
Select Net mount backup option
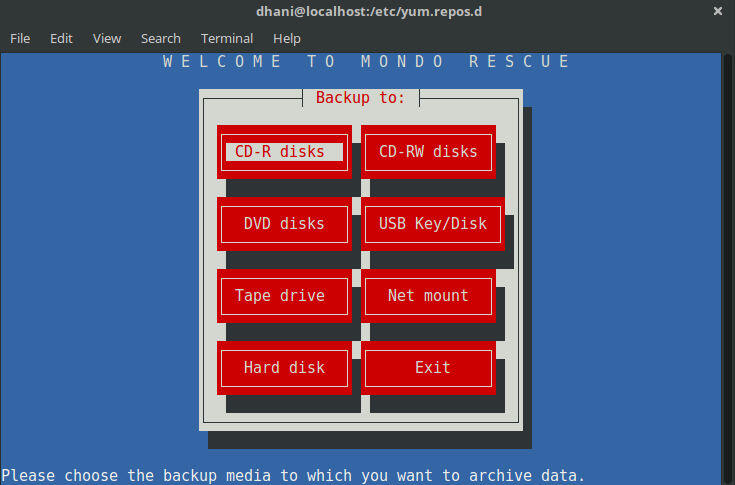pos(428,296)
